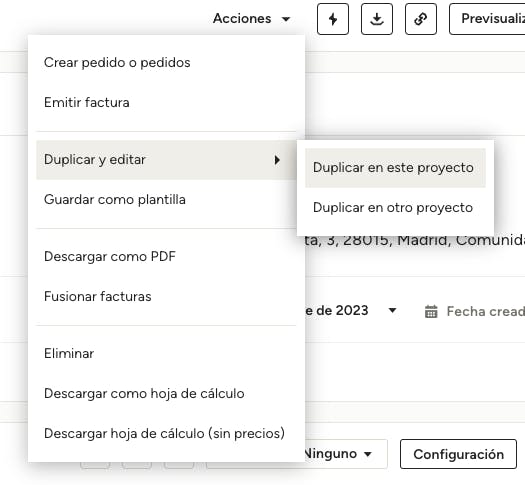Open the Ninguno dropdown
Image resolution: width=525 pixels, height=485 pixels.
point(338,454)
